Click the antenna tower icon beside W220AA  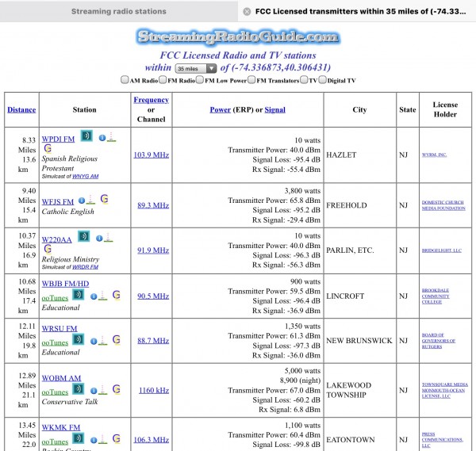[109, 238]
